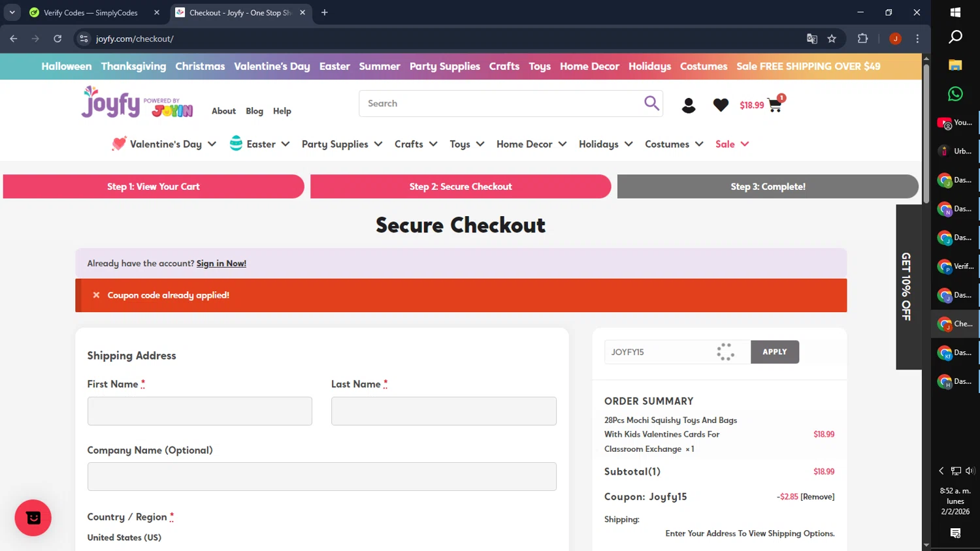Open the About page link
Viewport: 980px width, 551px height.
223,111
